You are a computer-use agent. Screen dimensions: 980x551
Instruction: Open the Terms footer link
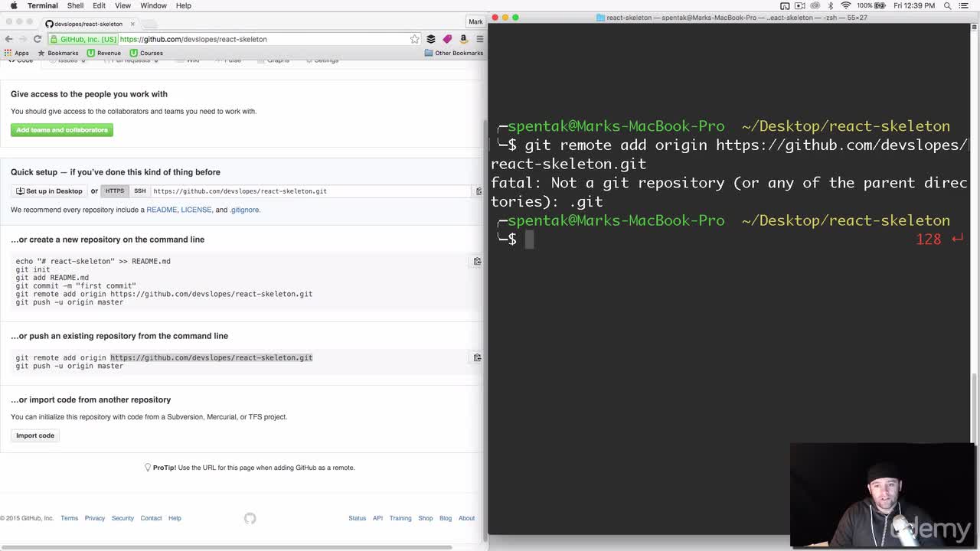click(x=69, y=518)
